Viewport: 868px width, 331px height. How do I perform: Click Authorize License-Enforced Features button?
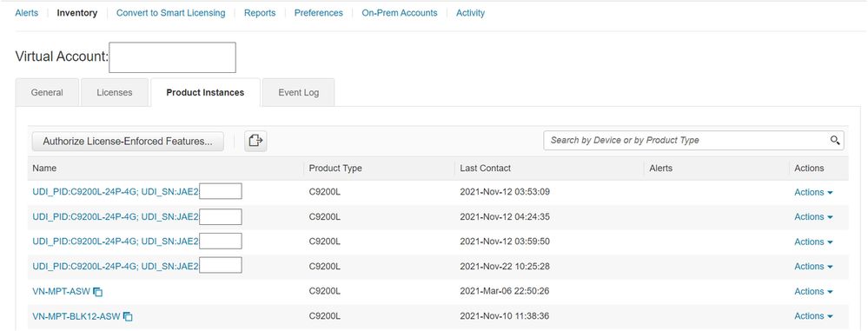coord(128,141)
